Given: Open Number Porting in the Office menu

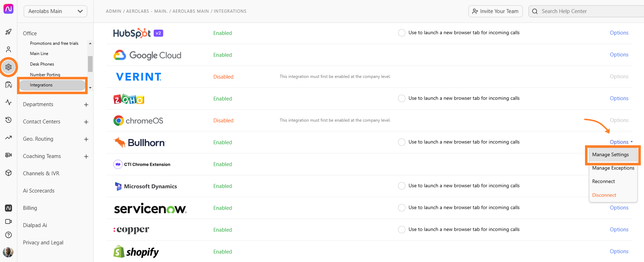Looking at the screenshot, I should (45, 75).
